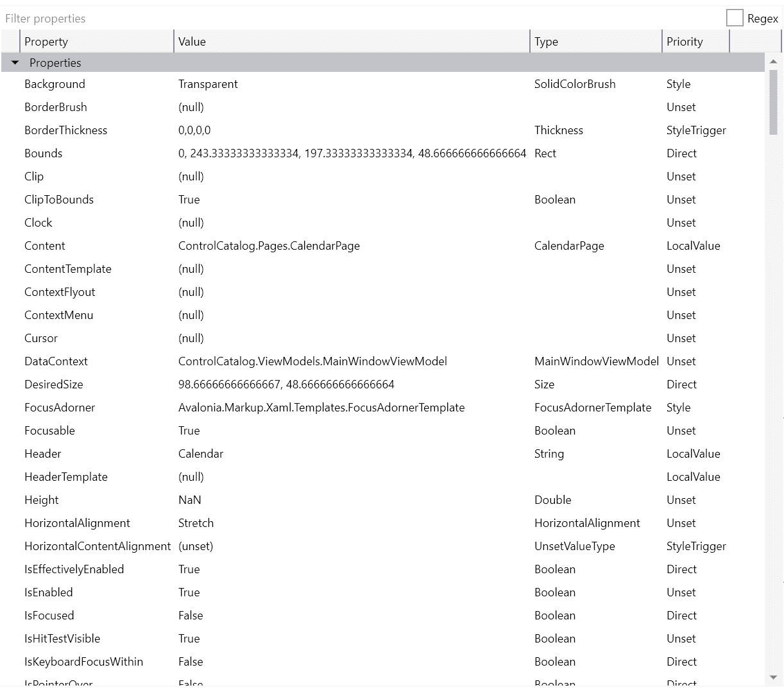Enable the Regex checkbox
This screenshot has width=784, height=690.
point(735,19)
